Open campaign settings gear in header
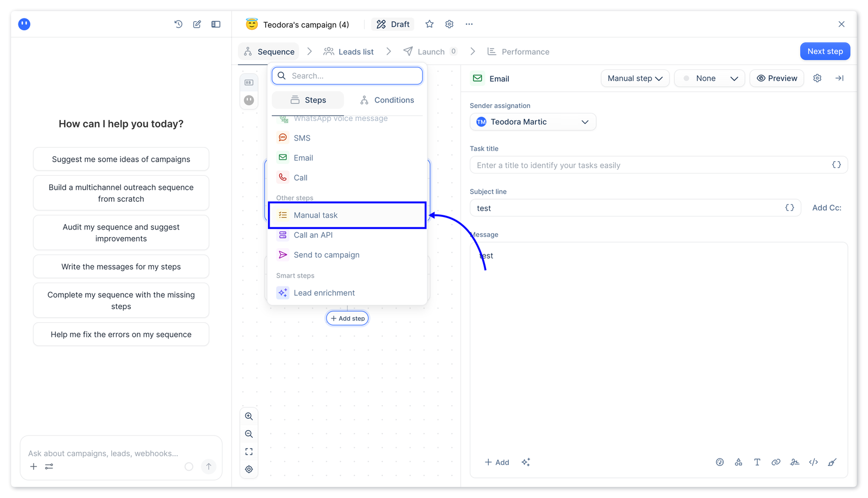868x498 pixels. point(449,24)
